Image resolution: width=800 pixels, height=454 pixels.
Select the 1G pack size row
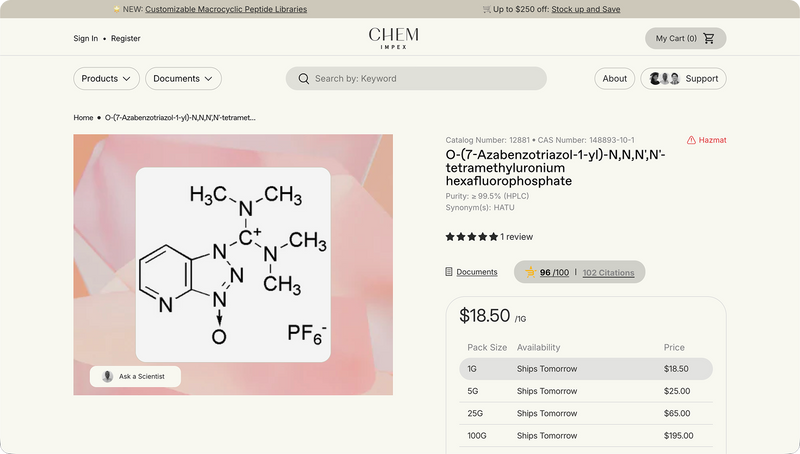tap(587, 369)
